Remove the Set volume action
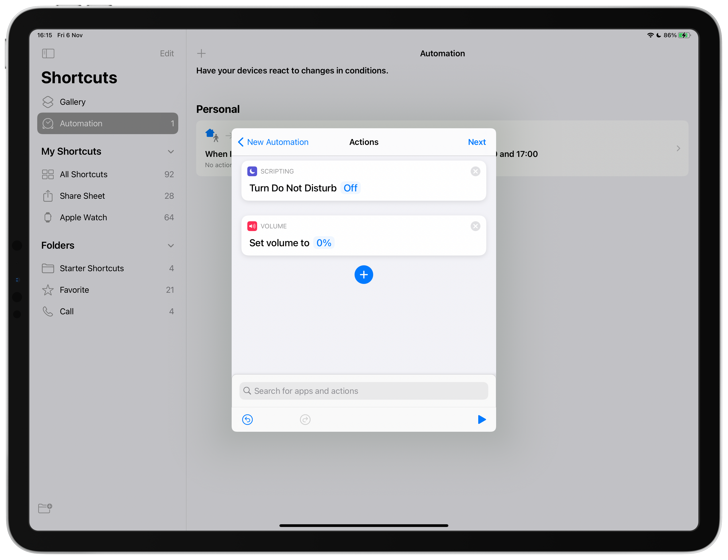The image size is (728, 560). 475,226
